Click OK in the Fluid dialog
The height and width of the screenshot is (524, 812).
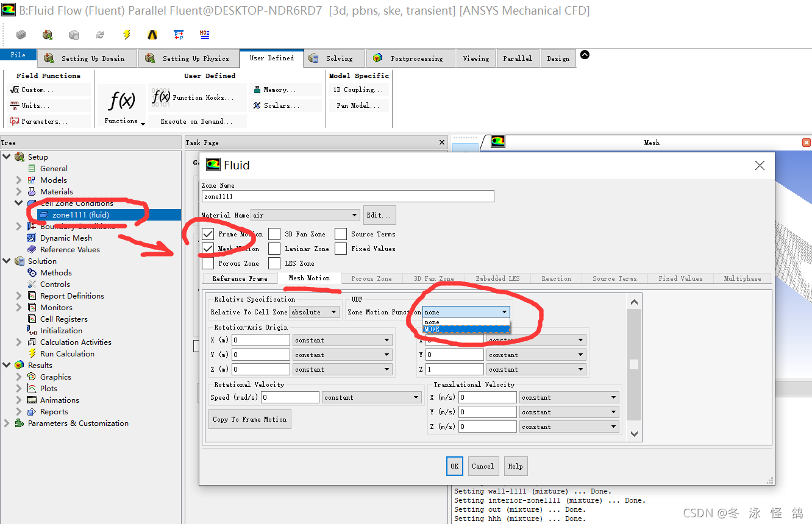pyautogui.click(x=455, y=466)
